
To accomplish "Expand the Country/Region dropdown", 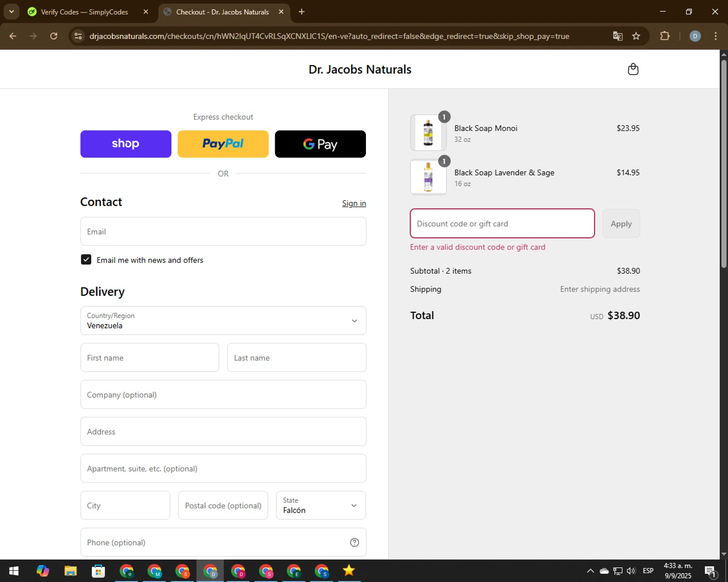I will tap(223, 321).
